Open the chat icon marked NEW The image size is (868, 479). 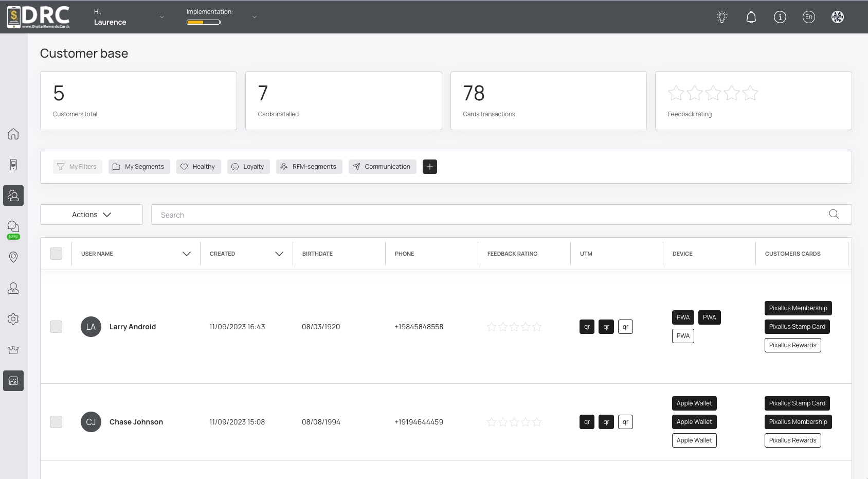13,229
